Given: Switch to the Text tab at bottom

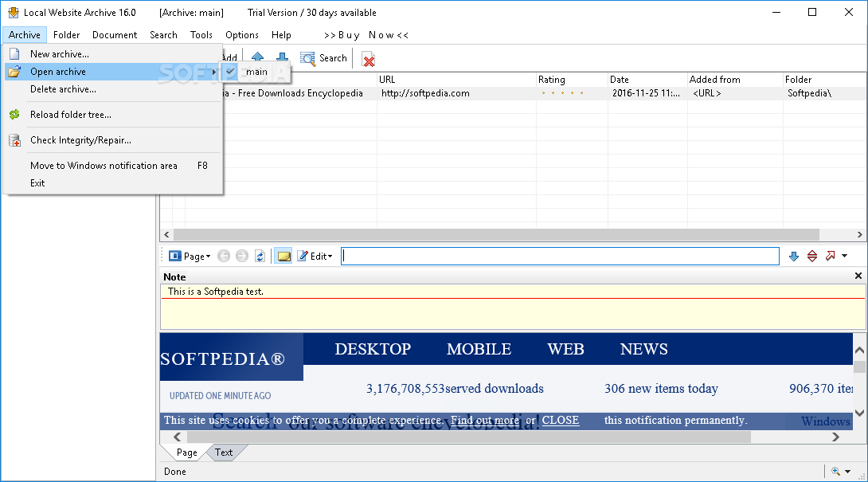Looking at the screenshot, I should click(x=224, y=453).
